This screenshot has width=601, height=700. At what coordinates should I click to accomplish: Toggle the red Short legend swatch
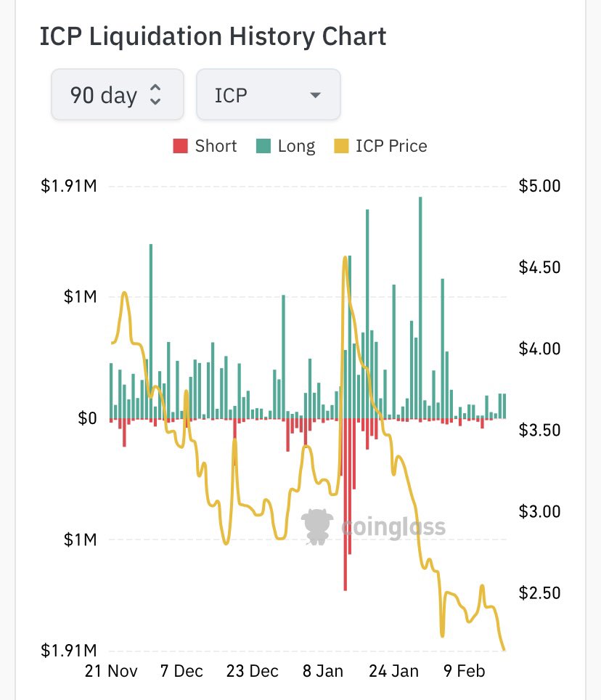coord(180,147)
